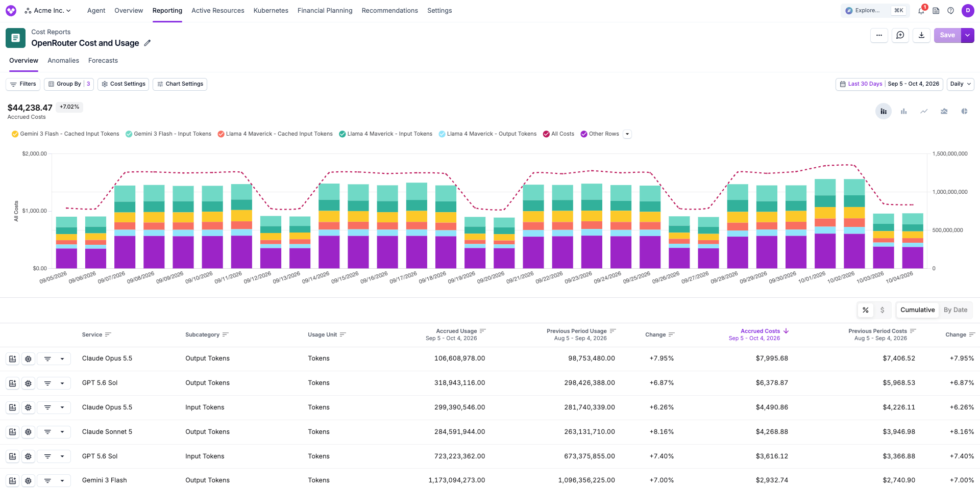Open Chart Settings
The image size is (980, 488).
tap(180, 84)
